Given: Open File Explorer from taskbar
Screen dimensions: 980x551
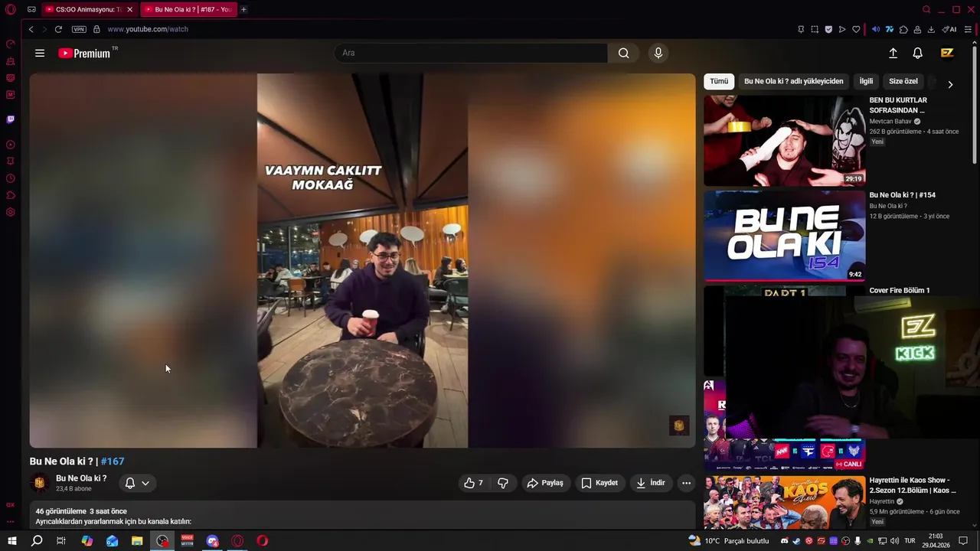Looking at the screenshot, I should (137, 541).
